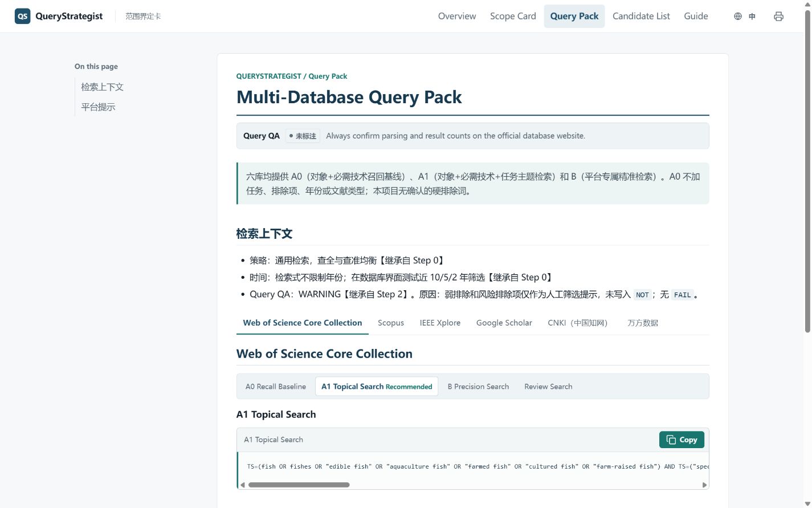Open the Scope Card nav tab
Screen dimensions: 812x508
[x=513, y=16]
